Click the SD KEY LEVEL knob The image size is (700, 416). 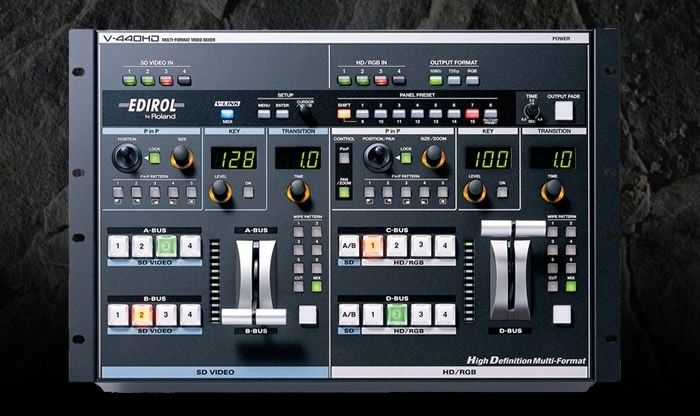click(x=221, y=192)
